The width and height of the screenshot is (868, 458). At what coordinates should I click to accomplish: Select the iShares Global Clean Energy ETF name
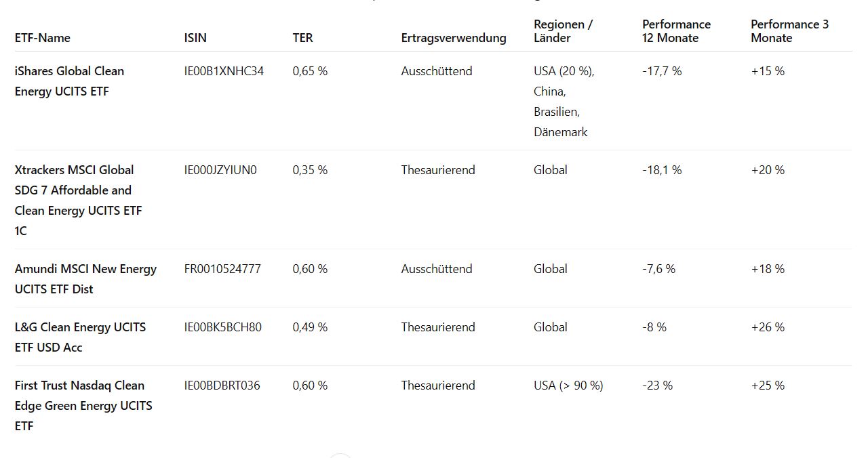69,81
